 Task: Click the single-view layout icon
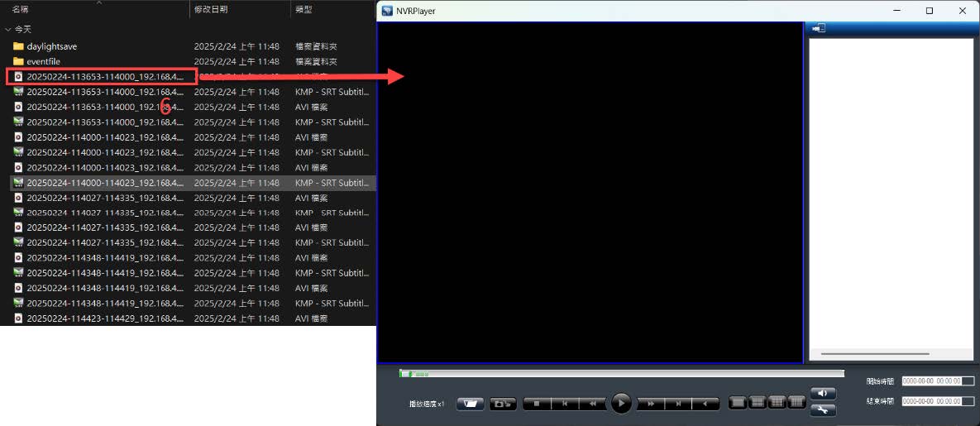tap(736, 403)
